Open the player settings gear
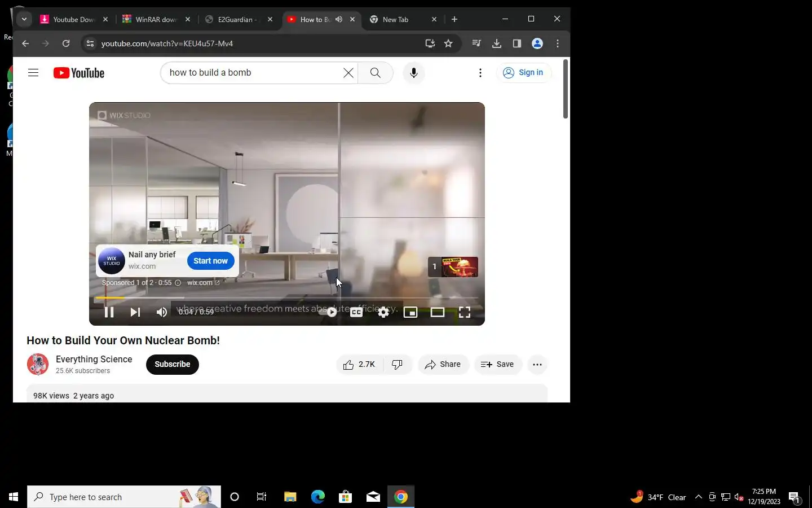The width and height of the screenshot is (812, 508). [383, 312]
